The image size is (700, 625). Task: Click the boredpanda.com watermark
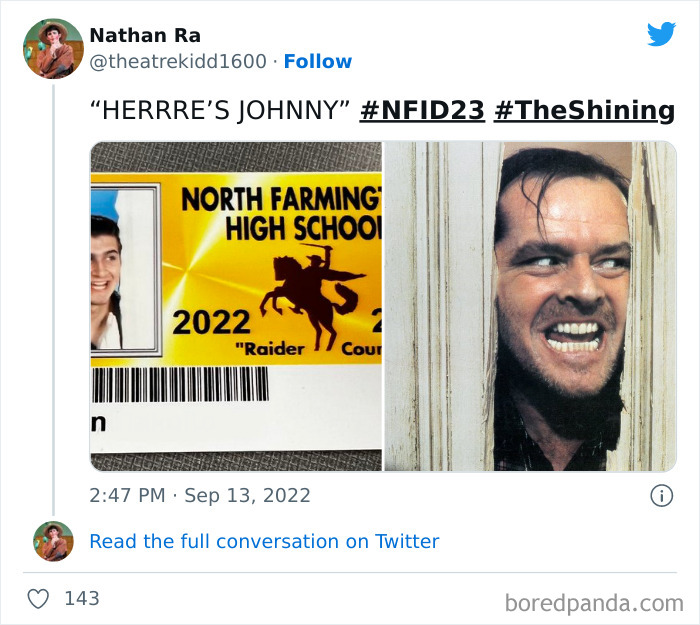tap(594, 603)
